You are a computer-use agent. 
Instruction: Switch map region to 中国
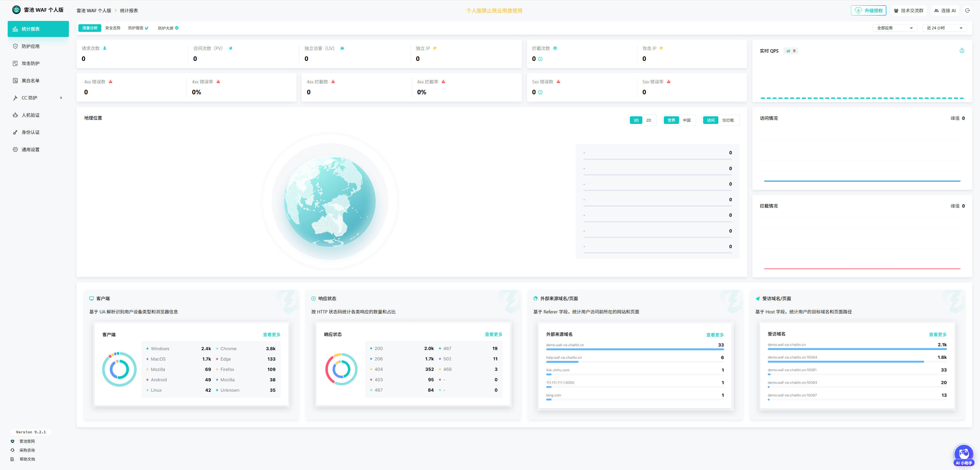(x=686, y=121)
